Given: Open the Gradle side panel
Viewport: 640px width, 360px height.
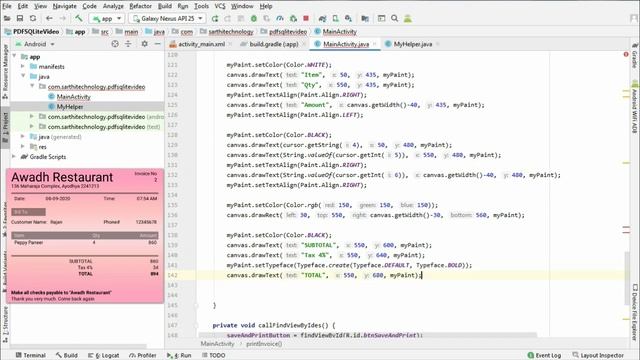Looking at the screenshot, I should 635,56.
